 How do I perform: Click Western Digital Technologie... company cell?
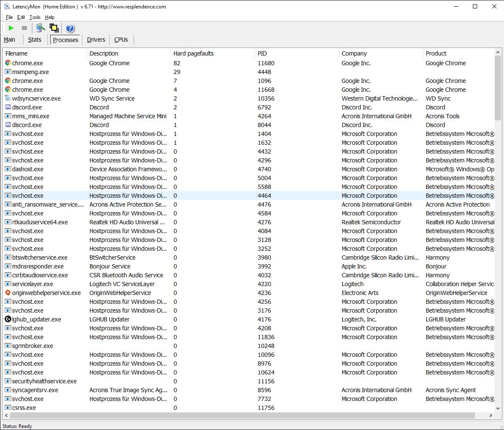coord(380,98)
